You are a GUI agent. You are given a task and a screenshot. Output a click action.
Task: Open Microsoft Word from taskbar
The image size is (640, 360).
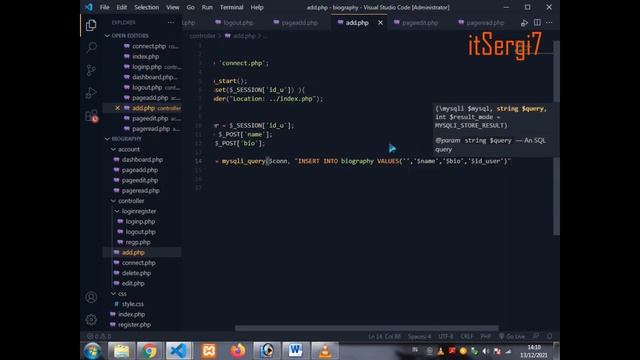click(296, 351)
